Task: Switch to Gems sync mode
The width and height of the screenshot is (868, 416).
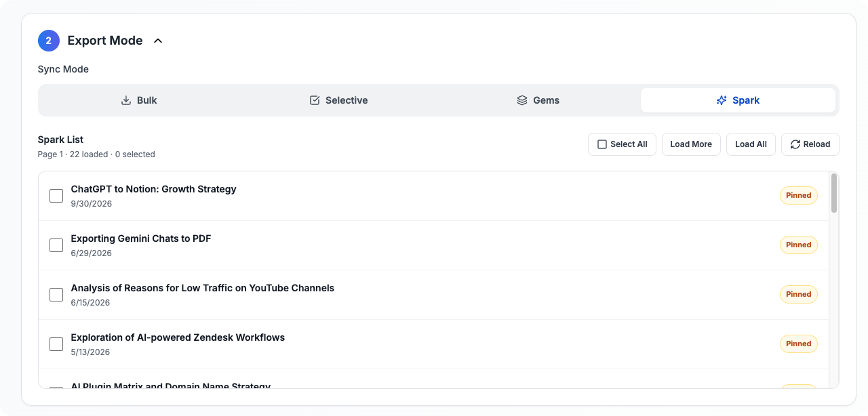Action: 538,100
